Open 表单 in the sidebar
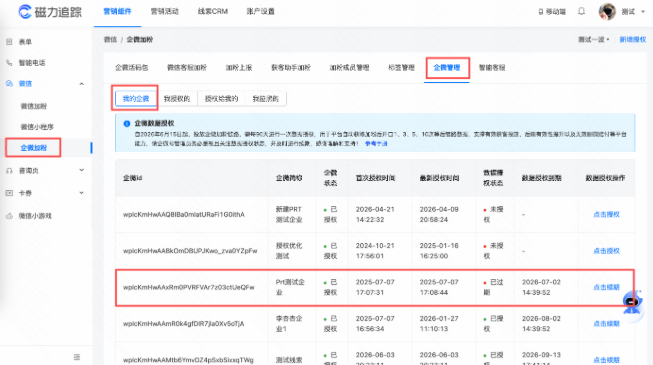This screenshot has width=653, height=365. [25, 42]
